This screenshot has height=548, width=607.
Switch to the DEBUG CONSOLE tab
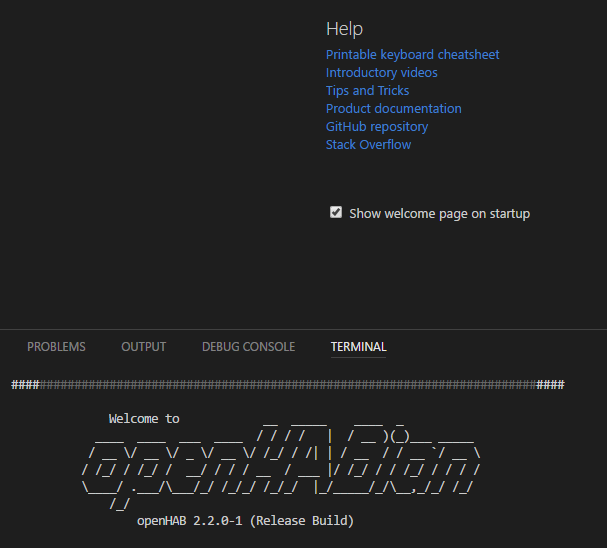pyautogui.click(x=249, y=347)
